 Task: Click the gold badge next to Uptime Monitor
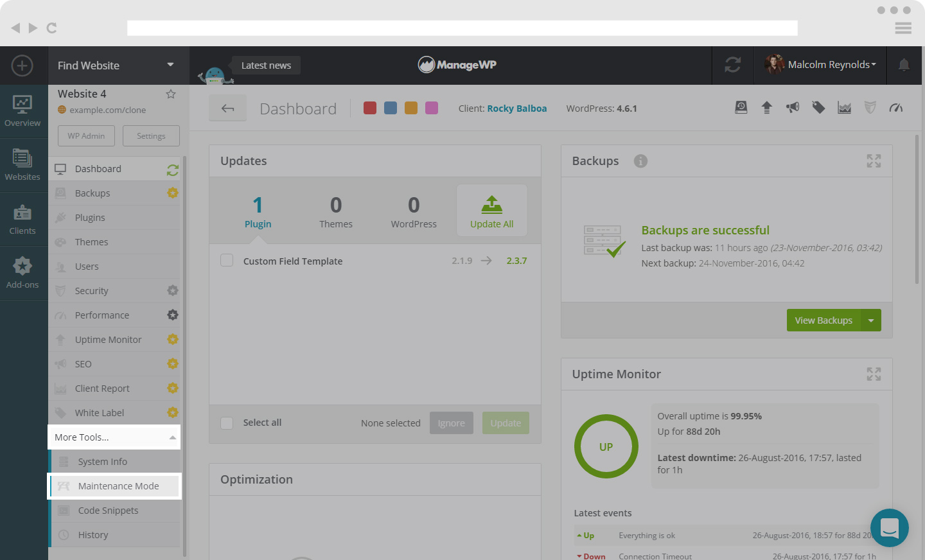coord(173,339)
